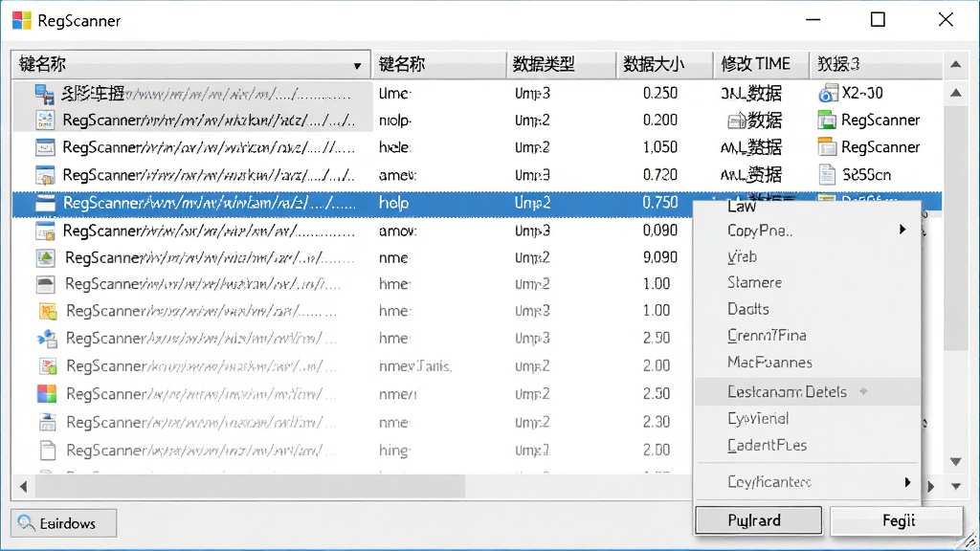Click the size value 0.720

pos(660,175)
